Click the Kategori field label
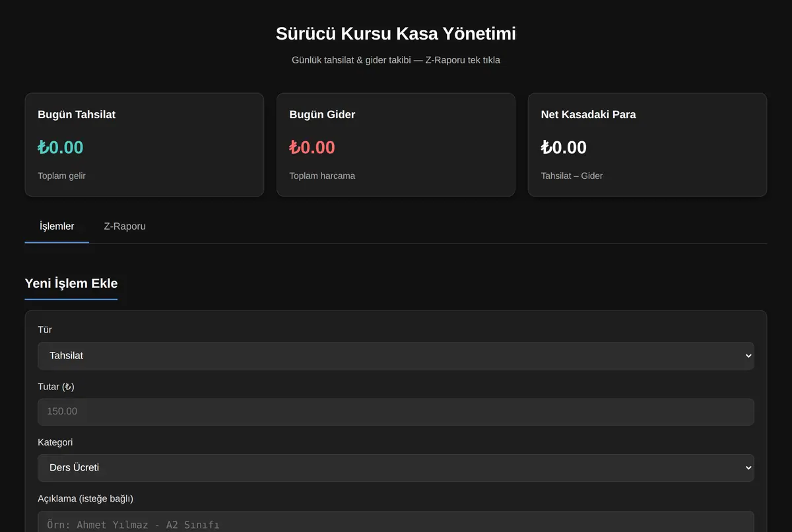792x532 pixels. click(x=55, y=442)
